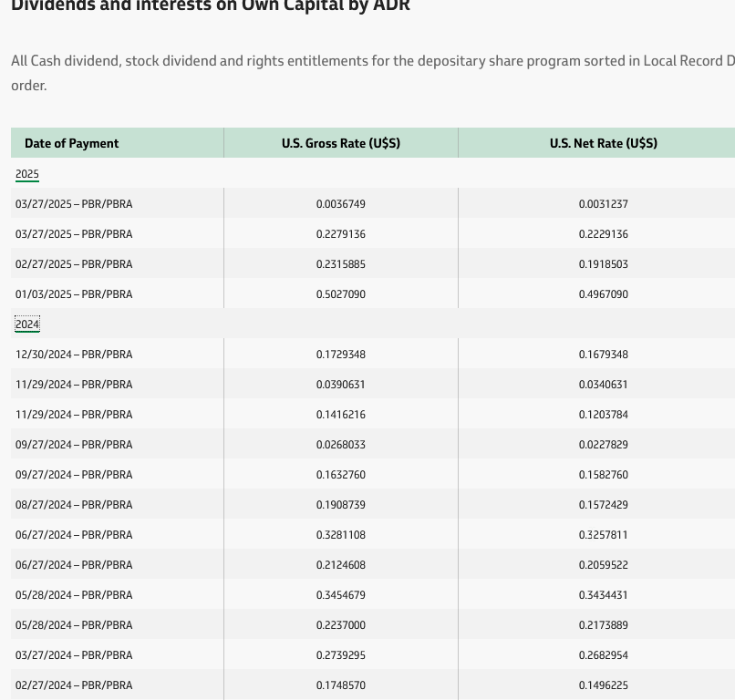This screenshot has height=700, width=735.
Task: Select gross rate value 0.0268033
Action: [341, 444]
